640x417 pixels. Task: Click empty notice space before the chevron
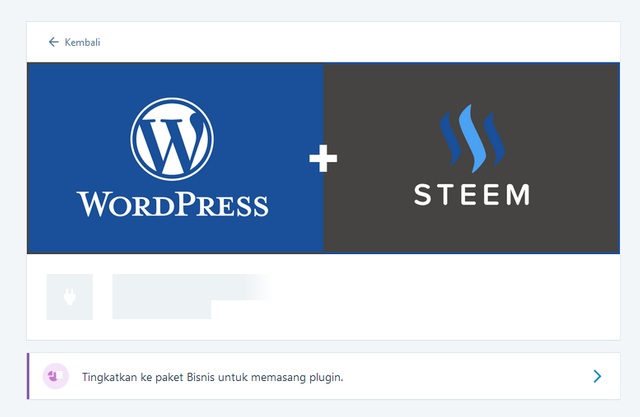point(465,376)
